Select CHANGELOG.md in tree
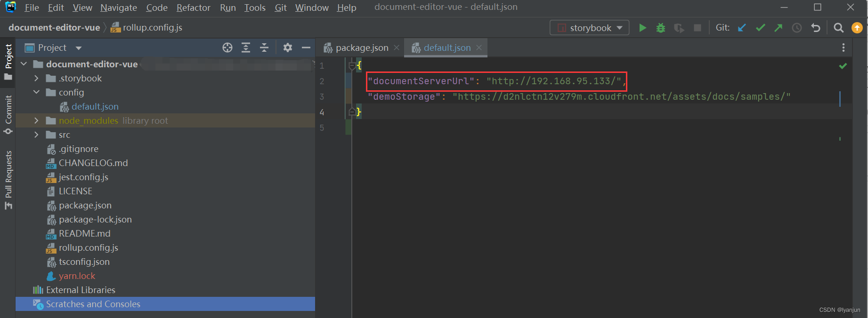Image resolution: width=868 pixels, height=318 pixels. click(x=93, y=163)
